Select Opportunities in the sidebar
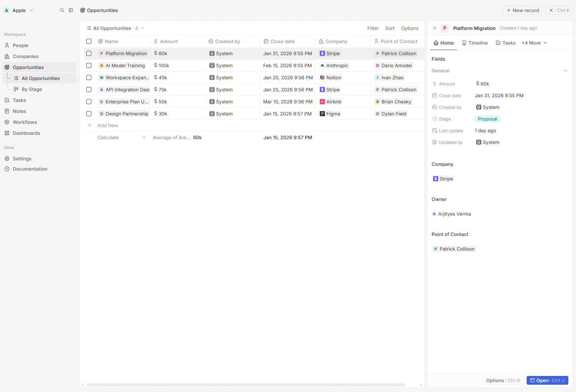576x392 pixels. 39,67
